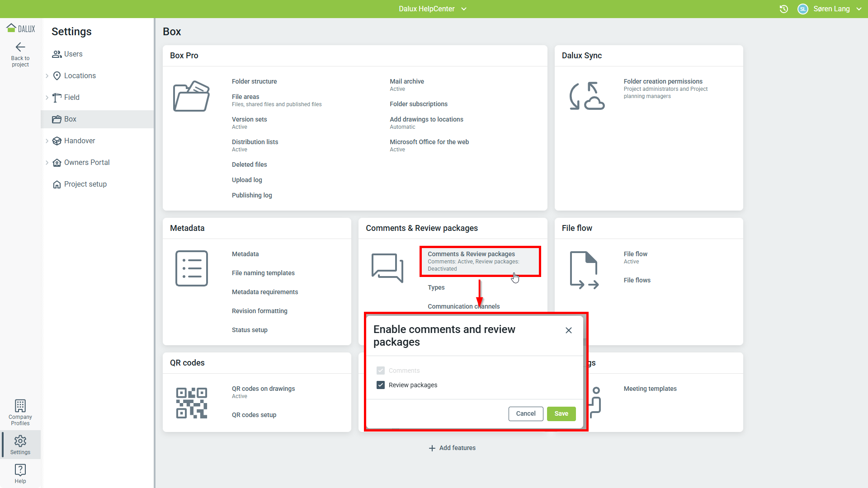Click the Box Pro folder icon
The image size is (868, 488).
pos(191,96)
